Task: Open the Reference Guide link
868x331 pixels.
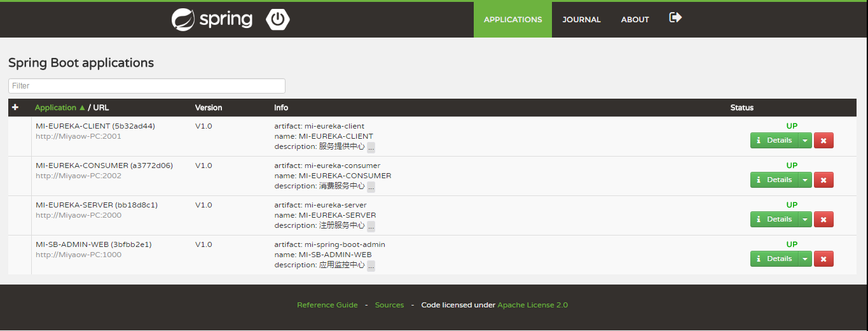Action: (x=327, y=305)
